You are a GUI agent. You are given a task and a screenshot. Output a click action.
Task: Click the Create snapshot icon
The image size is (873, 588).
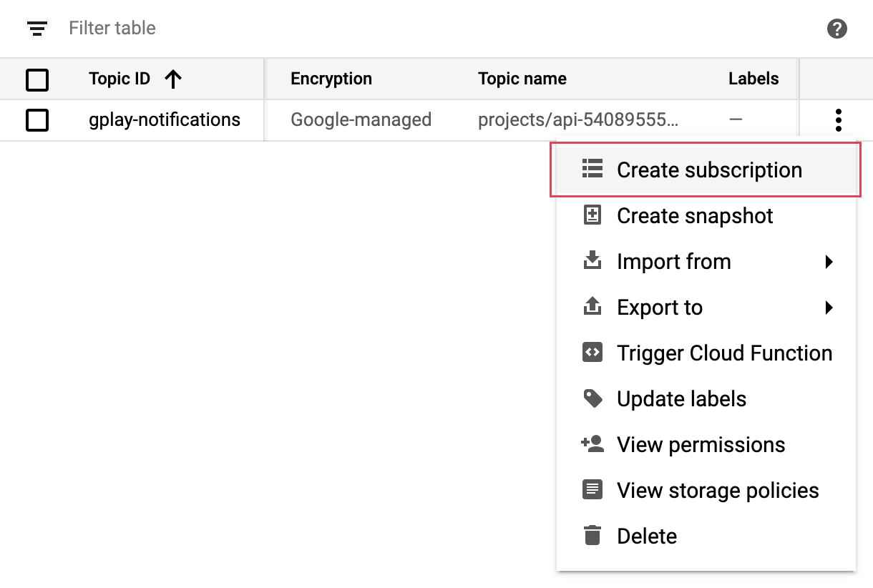click(592, 215)
